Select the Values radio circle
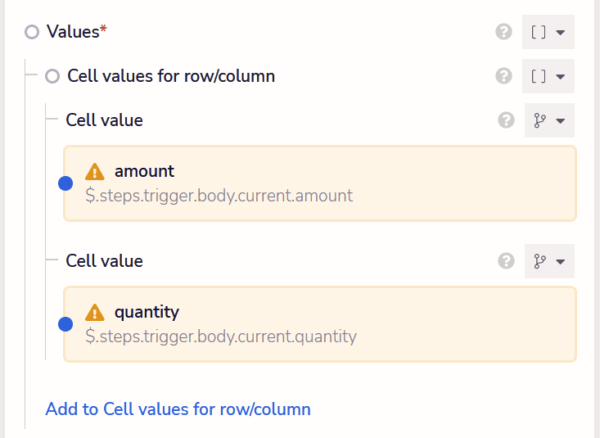The height and width of the screenshot is (438, 600). [x=32, y=32]
